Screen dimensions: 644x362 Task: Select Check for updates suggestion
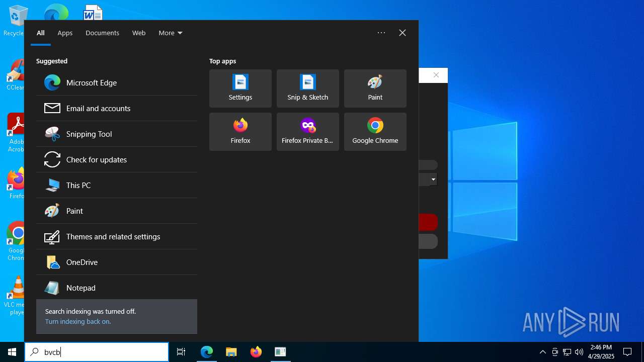117,159
